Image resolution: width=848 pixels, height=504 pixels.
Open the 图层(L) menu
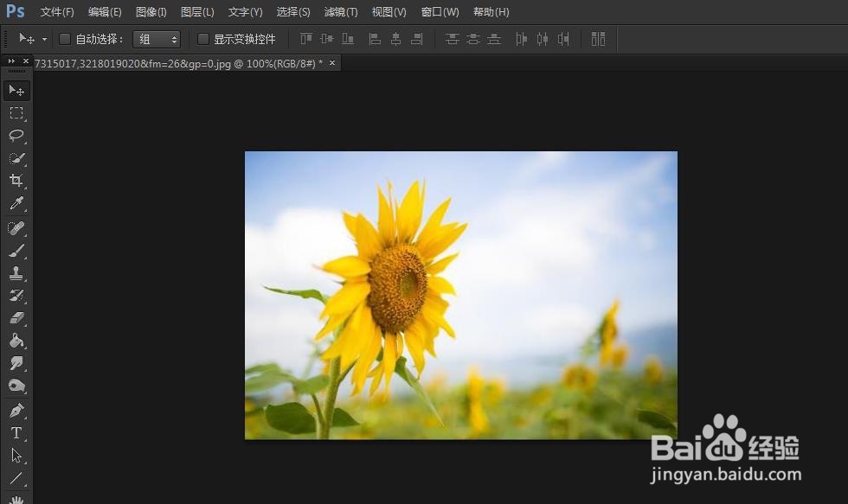(x=197, y=12)
